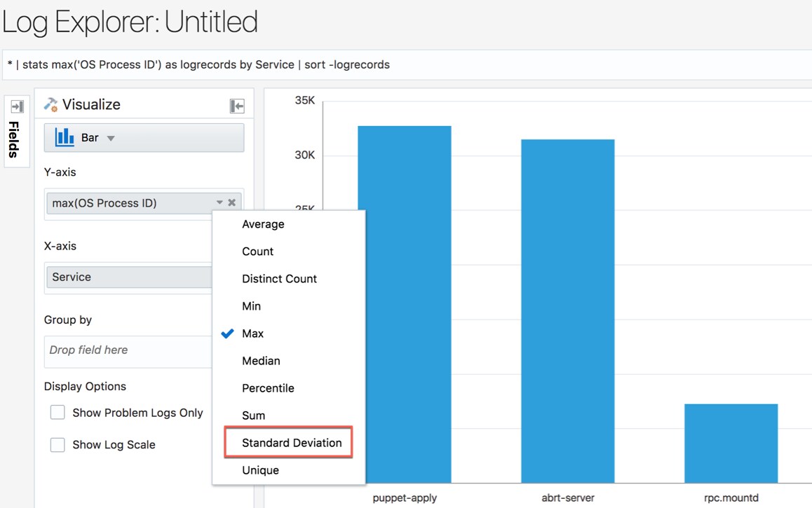This screenshot has height=508, width=812.
Task: Click the puppet-apply blue bar
Action: (x=405, y=304)
